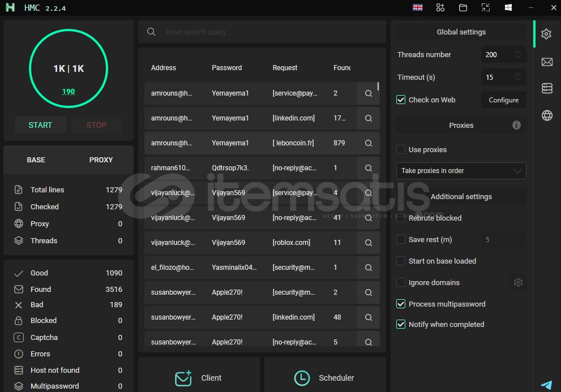
Task: Adjust the Threads number stepper arrows
Action: pyautogui.click(x=518, y=54)
